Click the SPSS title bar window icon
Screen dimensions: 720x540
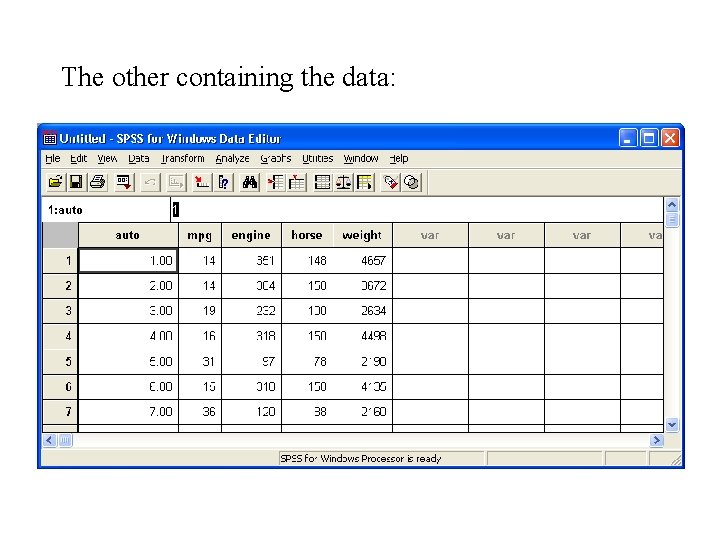(50, 138)
